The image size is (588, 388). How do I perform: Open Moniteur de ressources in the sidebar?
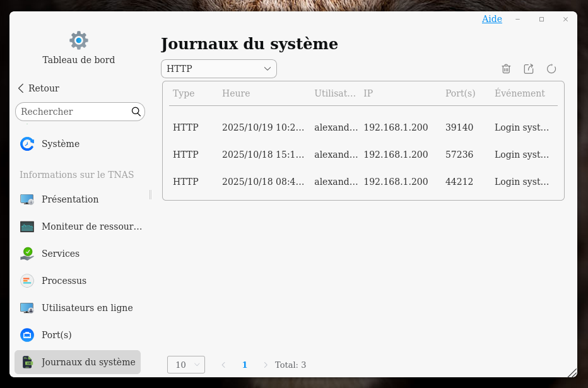pos(91,226)
